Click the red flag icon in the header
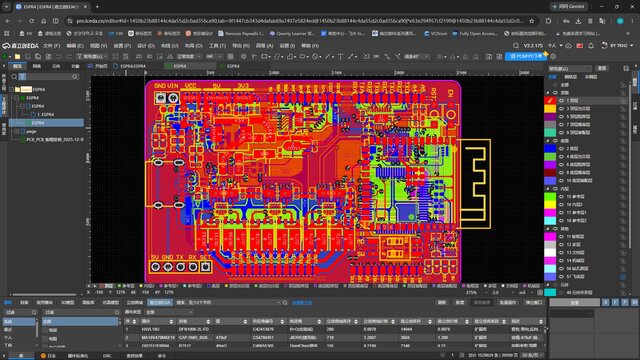Screen dimensions: 640x360 click(580, 46)
